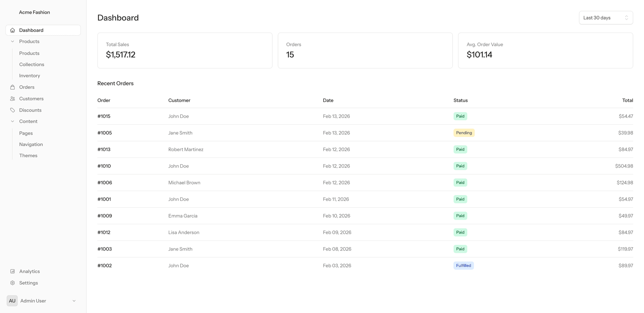Switch to the Collections page
This screenshot has width=644, height=313.
32,64
